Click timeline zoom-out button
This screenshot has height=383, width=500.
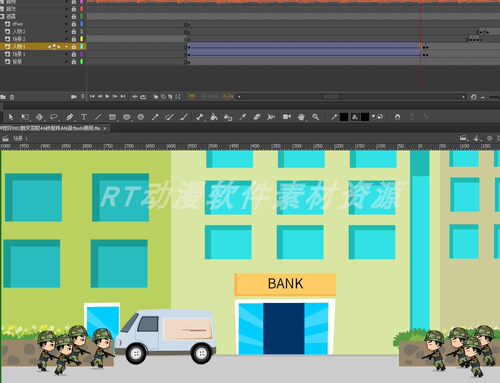pos(483,97)
